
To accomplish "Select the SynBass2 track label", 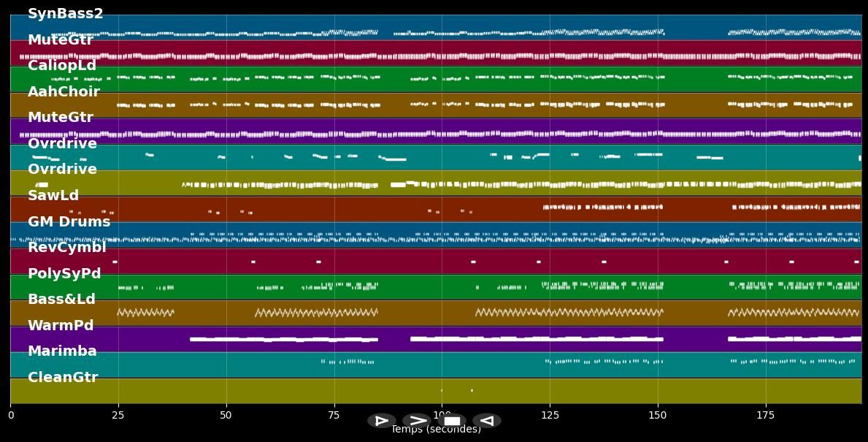I will click(x=66, y=14).
